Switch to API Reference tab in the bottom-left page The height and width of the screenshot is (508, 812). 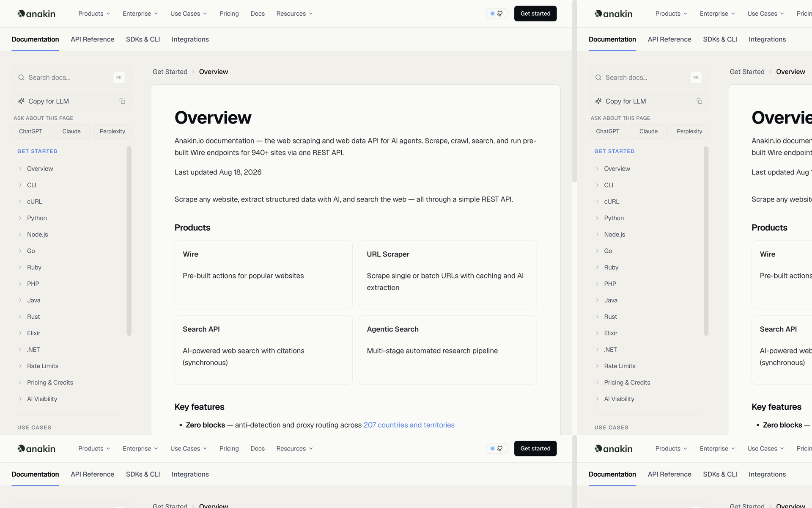coord(93,474)
